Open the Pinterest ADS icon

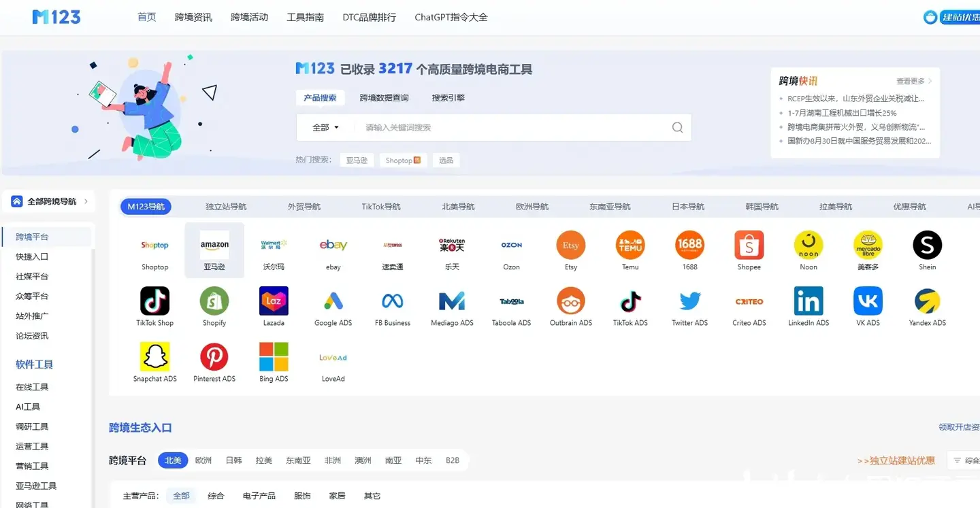(214, 357)
